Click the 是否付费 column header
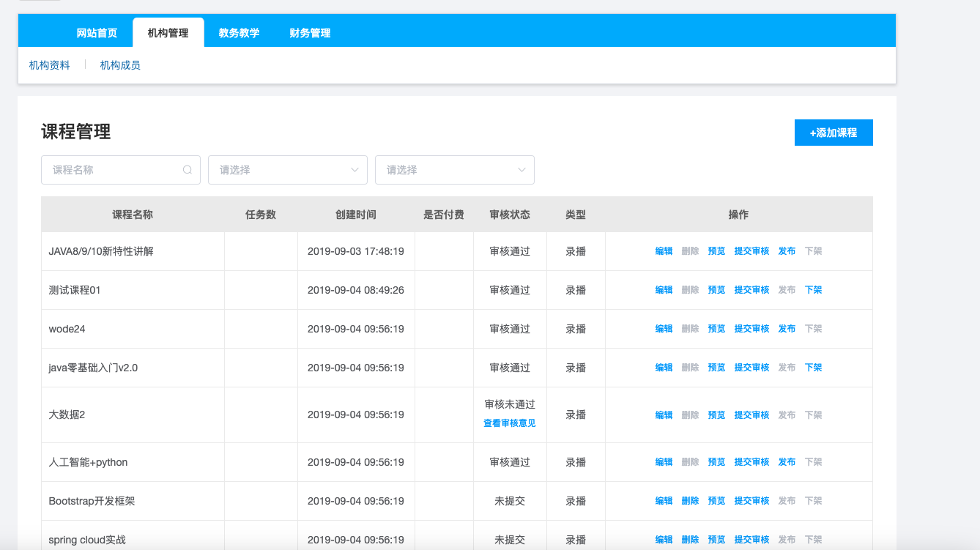The image size is (980, 550). click(x=444, y=215)
